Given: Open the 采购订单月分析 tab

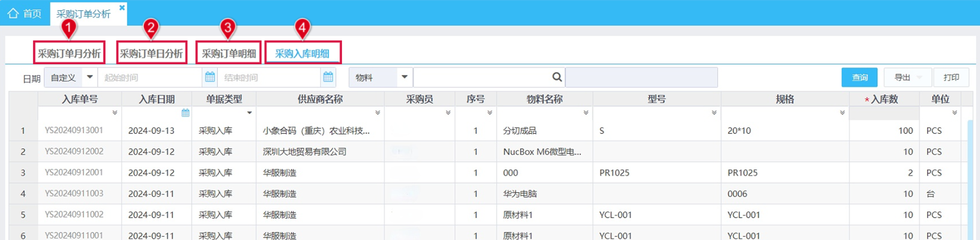Looking at the screenshot, I should (69, 53).
